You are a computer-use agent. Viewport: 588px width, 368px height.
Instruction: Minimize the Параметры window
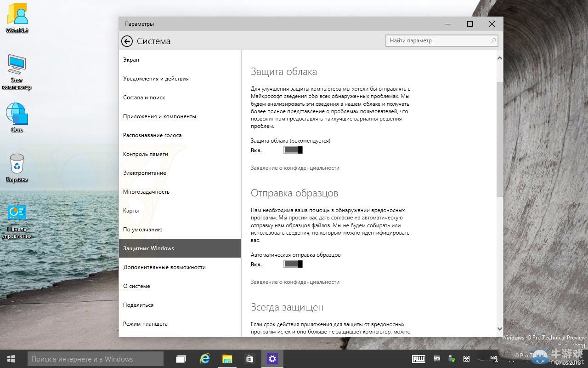(x=448, y=24)
